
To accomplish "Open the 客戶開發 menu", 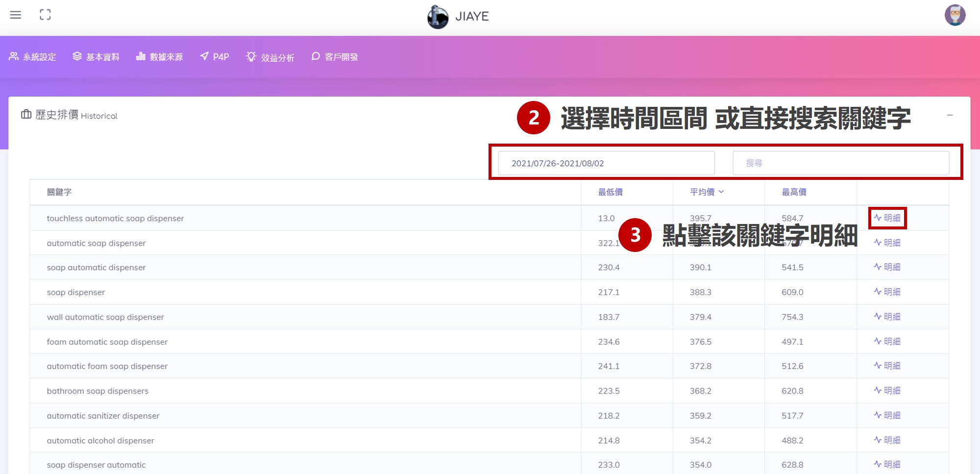I will [x=335, y=57].
